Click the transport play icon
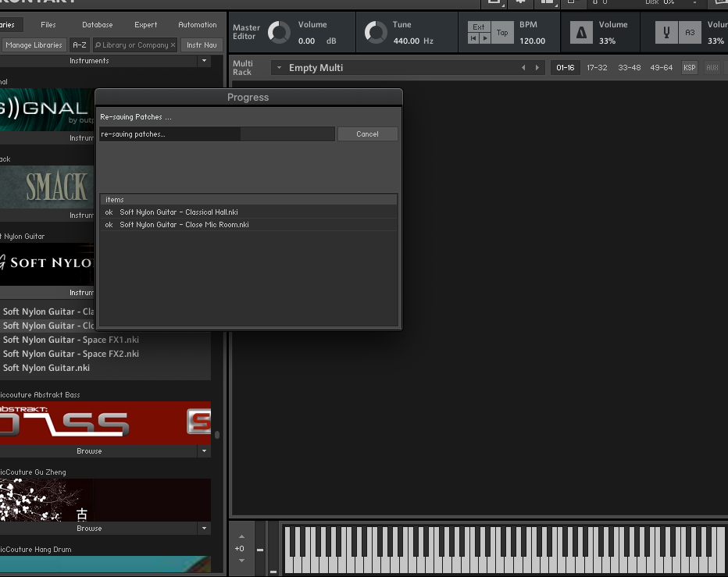This screenshot has width=728, height=577. pos(485,38)
